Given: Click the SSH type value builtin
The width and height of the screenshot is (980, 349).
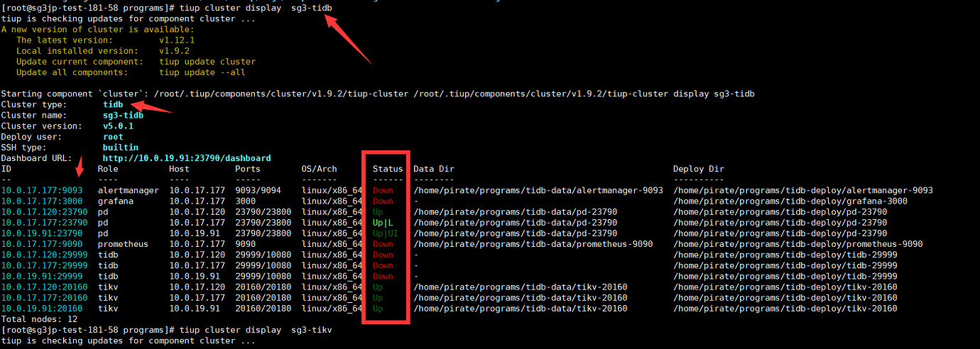Looking at the screenshot, I should (x=121, y=148).
